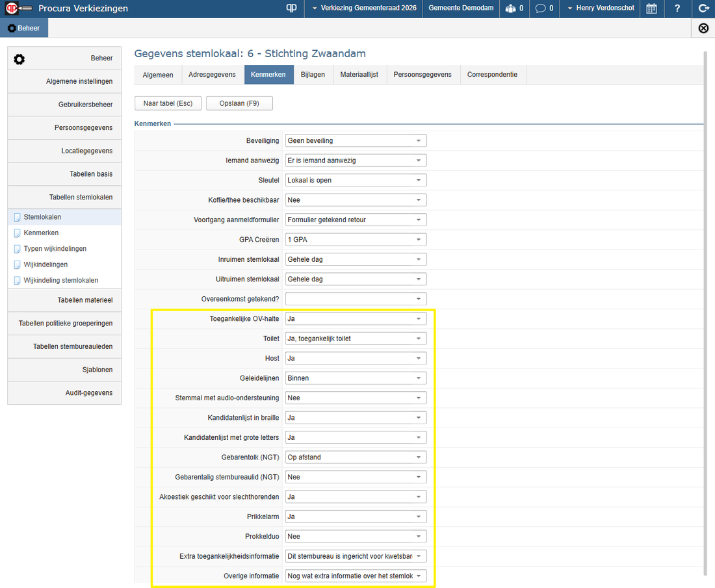The height and width of the screenshot is (588, 715).
Task: Open the chat messages icon
Action: 545,8
